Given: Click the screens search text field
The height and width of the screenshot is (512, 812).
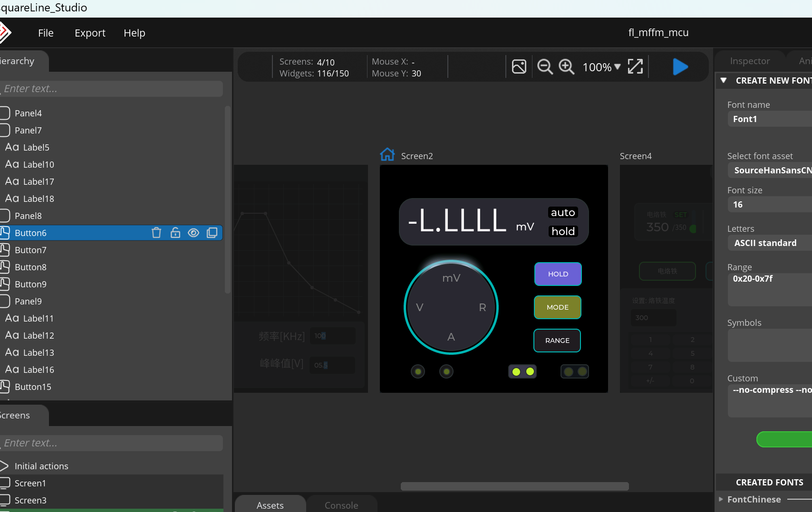Looking at the screenshot, I should [x=112, y=443].
